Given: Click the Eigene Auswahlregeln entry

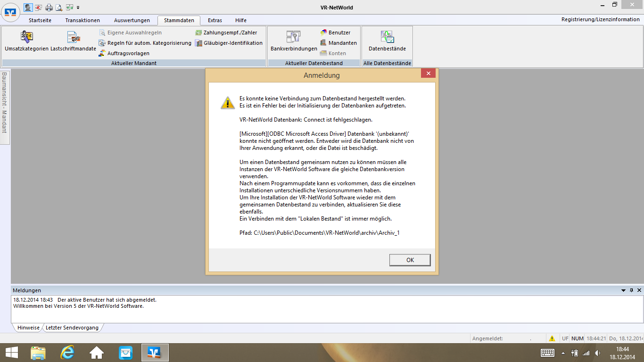Looking at the screenshot, I should click(x=130, y=33).
